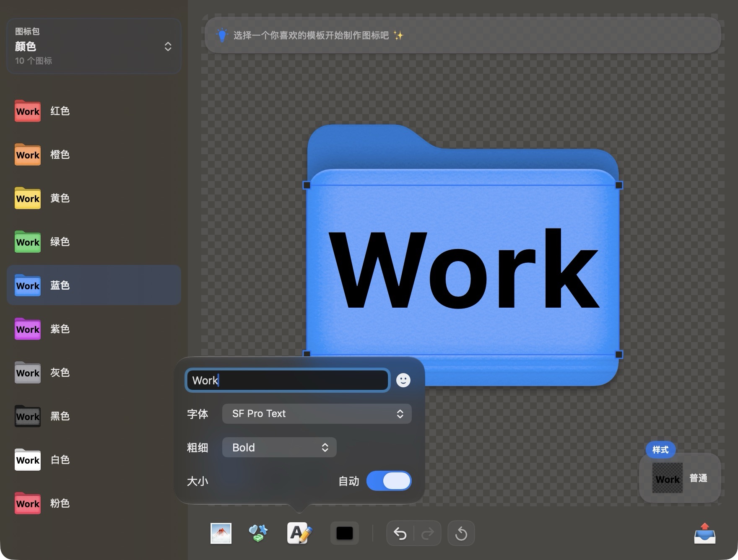Click the 红色 label in the list
The width and height of the screenshot is (738, 560).
click(60, 111)
